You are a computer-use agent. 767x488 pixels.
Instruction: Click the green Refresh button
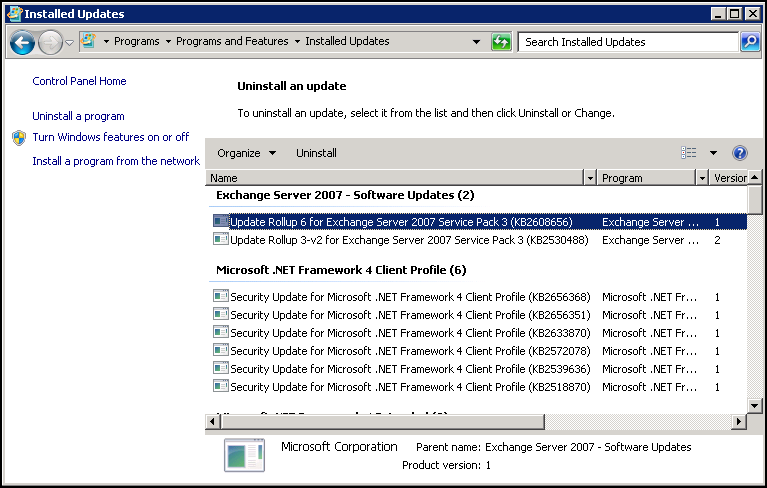click(x=501, y=42)
